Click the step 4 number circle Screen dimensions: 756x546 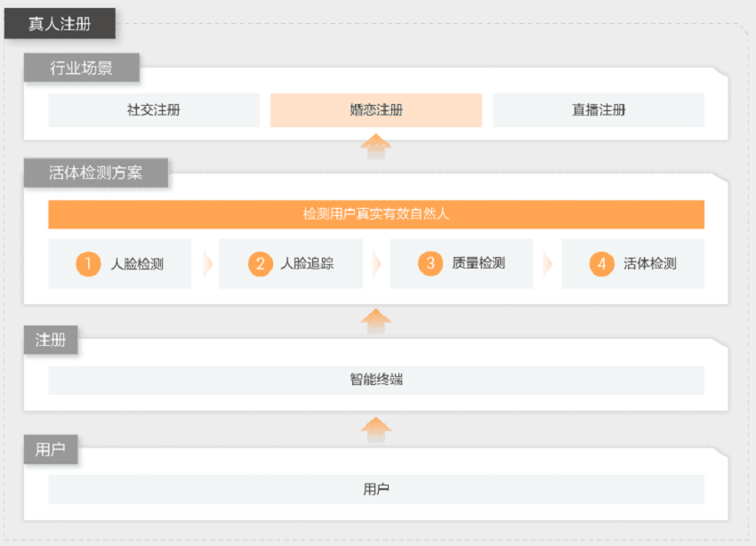tap(602, 263)
